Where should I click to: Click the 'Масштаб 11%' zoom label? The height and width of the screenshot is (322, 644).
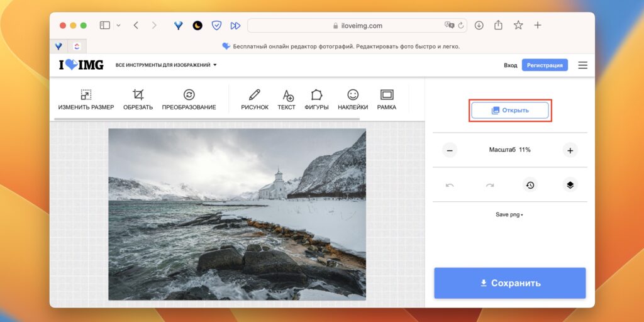[509, 150]
